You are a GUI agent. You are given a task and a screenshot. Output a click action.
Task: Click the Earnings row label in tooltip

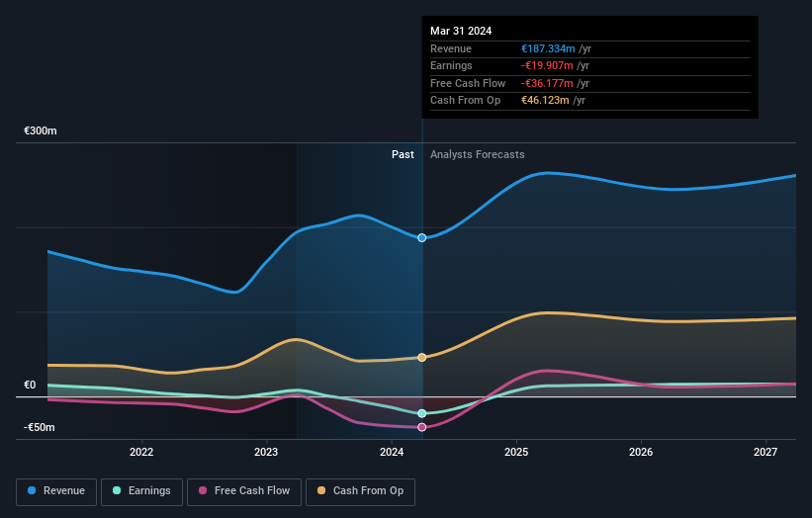[451, 65]
